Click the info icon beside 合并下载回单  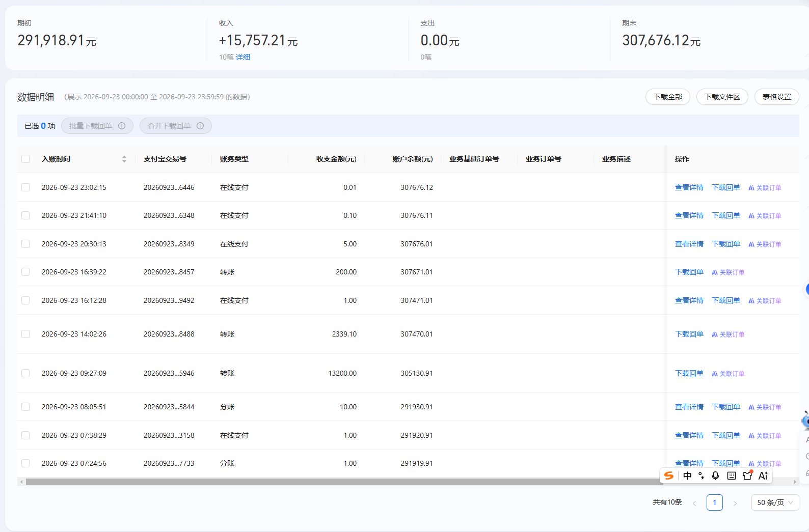click(x=200, y=126)
